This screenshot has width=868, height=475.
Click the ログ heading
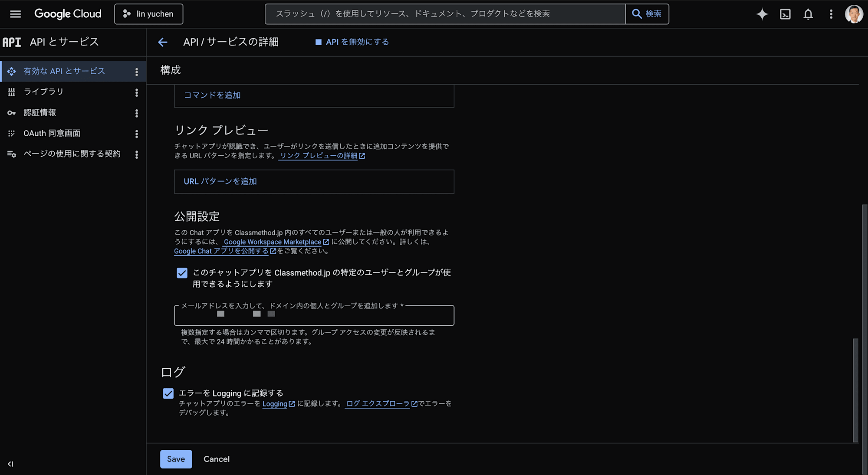(173, 372)
